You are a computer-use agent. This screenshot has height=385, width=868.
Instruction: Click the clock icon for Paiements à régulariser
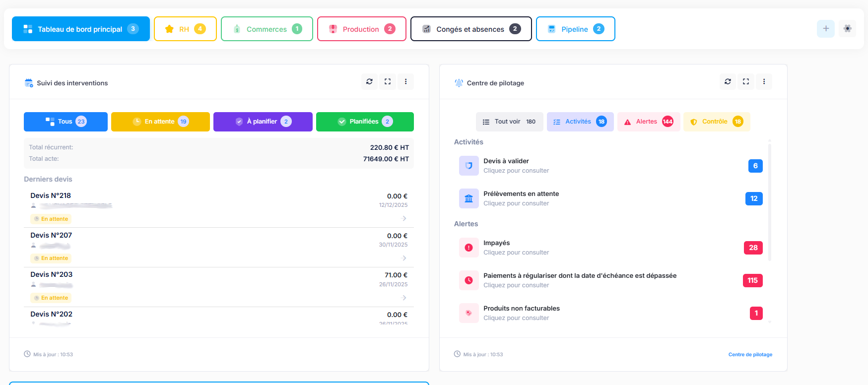(468, 280)
